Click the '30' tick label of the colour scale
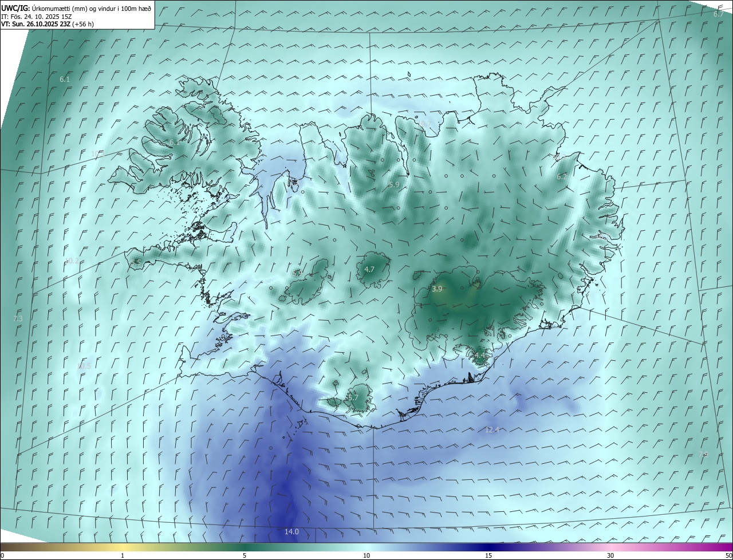 pos(610,555)
